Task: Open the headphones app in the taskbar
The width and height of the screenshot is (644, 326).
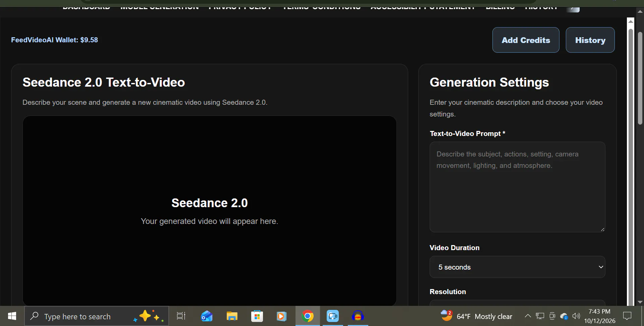Action: click(x=358, y=316)
